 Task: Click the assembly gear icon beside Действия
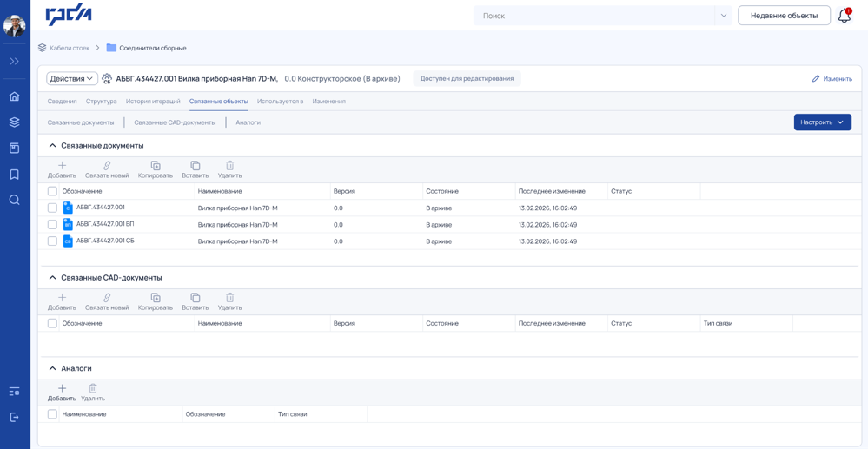107,79
